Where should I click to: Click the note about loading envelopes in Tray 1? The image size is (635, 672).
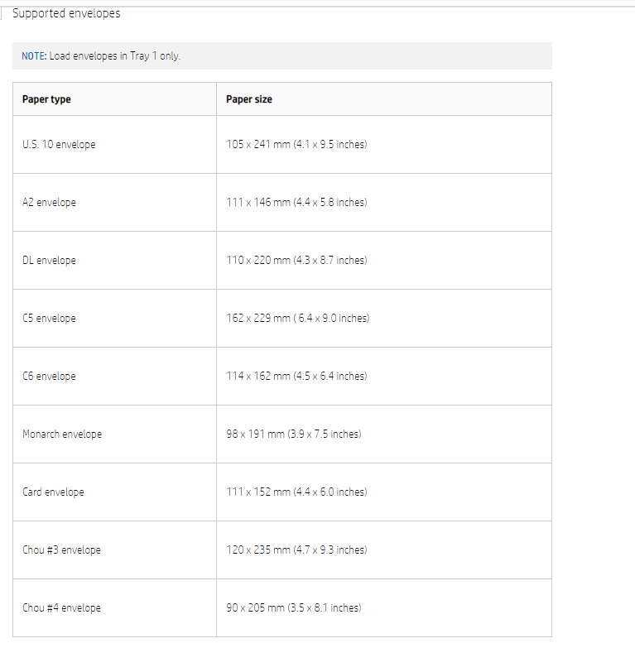101,56
